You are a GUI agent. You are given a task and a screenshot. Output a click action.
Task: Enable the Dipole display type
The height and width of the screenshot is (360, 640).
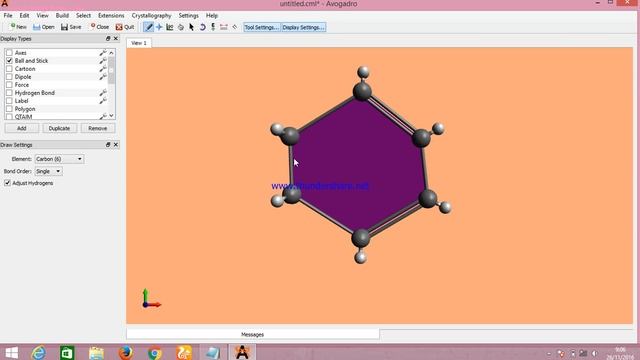[9, 77]
